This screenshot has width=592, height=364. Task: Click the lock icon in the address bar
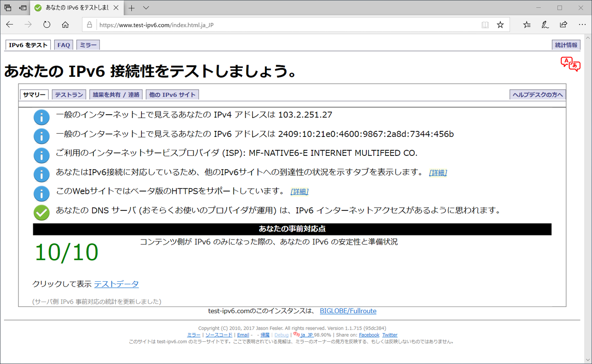pos(90,25)
